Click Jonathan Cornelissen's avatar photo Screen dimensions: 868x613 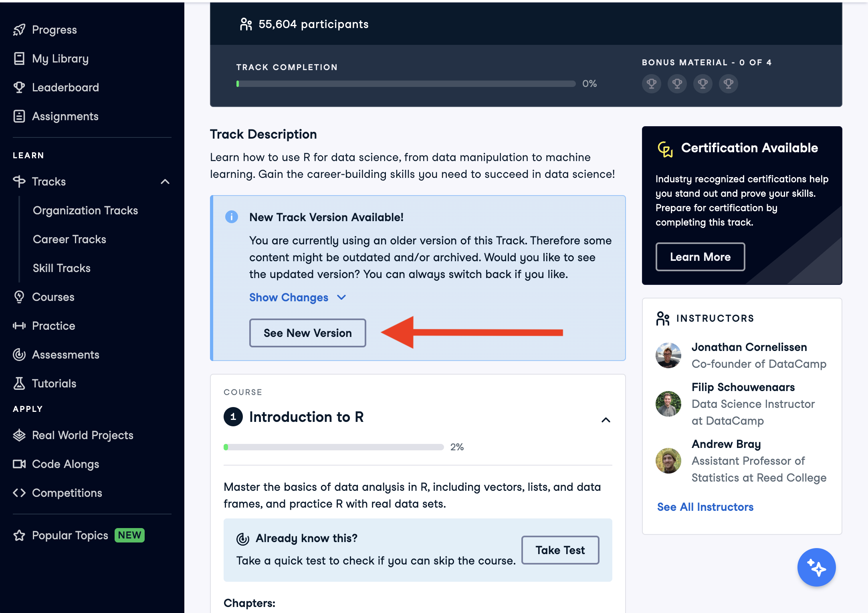(x=668, y=355)
